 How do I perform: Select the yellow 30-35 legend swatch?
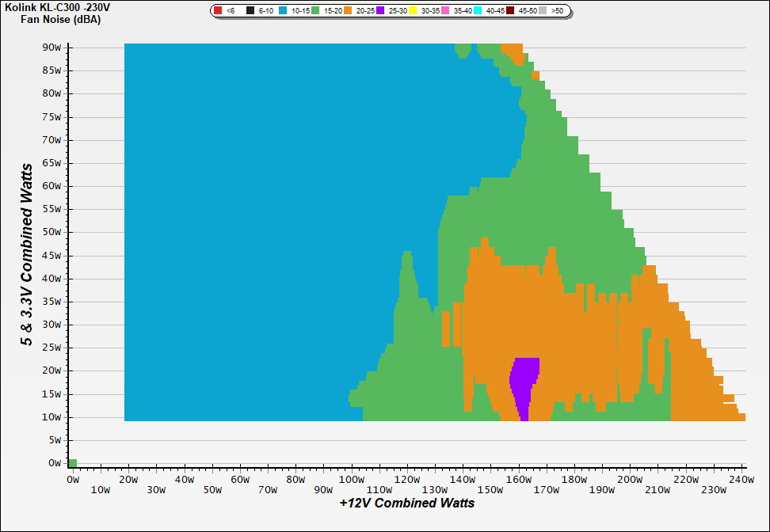click(413, 11)
